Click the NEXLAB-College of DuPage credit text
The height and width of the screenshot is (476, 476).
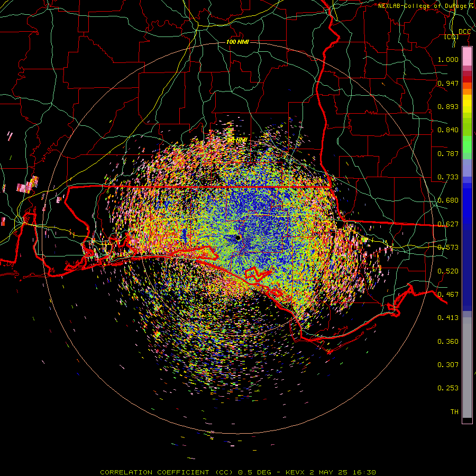(x=427, y=6)
